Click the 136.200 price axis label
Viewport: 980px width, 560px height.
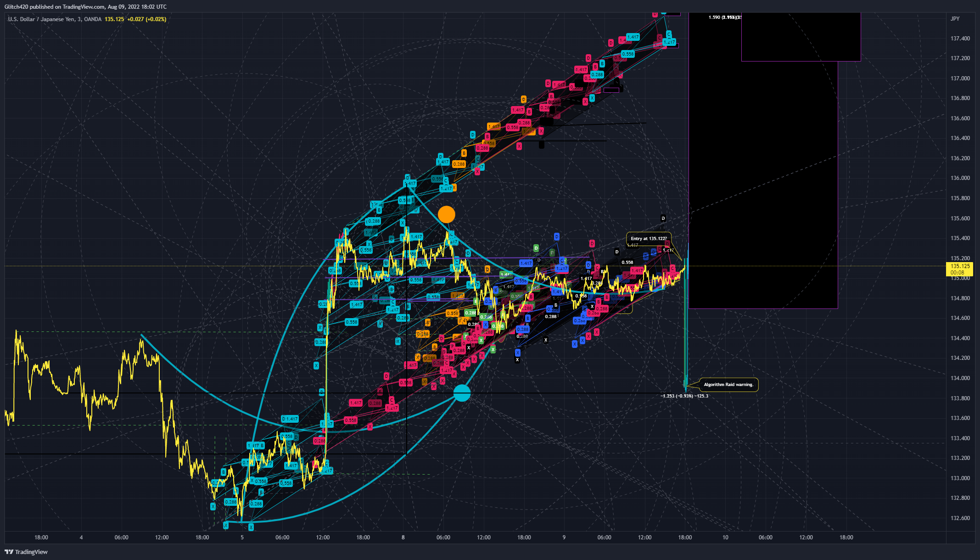(960, 158)
